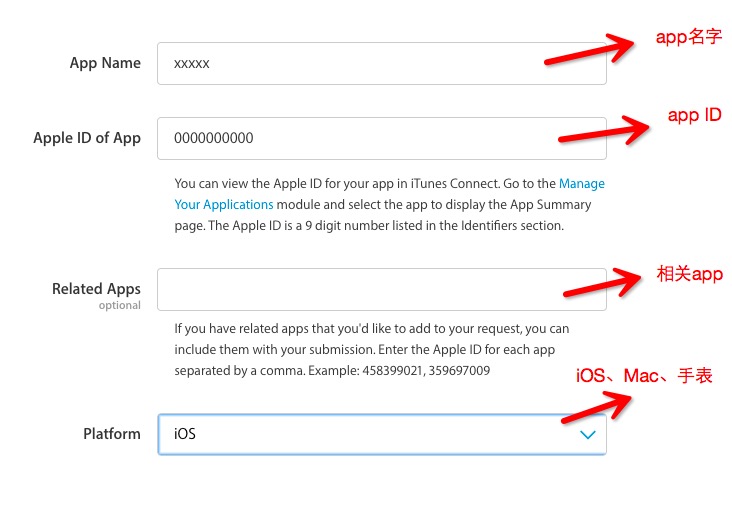Click the App Name input field
The image size is (732, 508).
pyautogui.click(x=382, y=64)
